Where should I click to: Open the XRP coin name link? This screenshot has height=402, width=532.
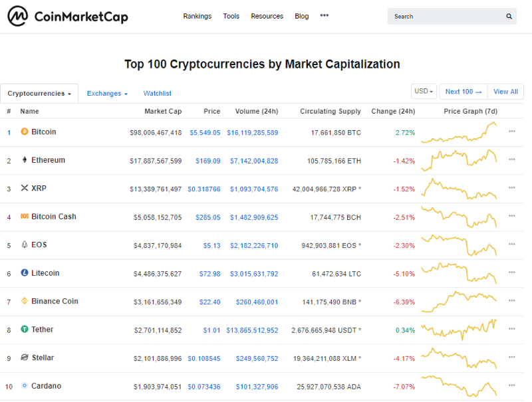(39, 188)
